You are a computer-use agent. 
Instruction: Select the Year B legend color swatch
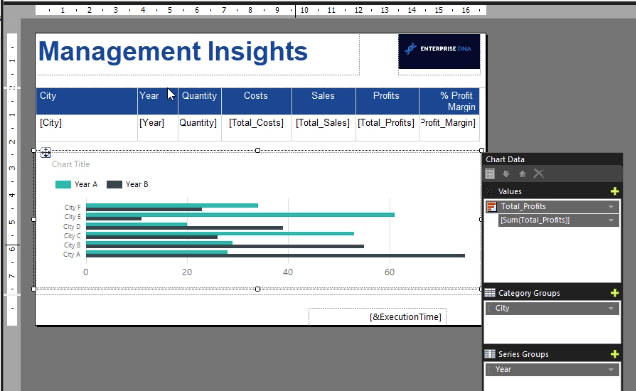(114, 185)
